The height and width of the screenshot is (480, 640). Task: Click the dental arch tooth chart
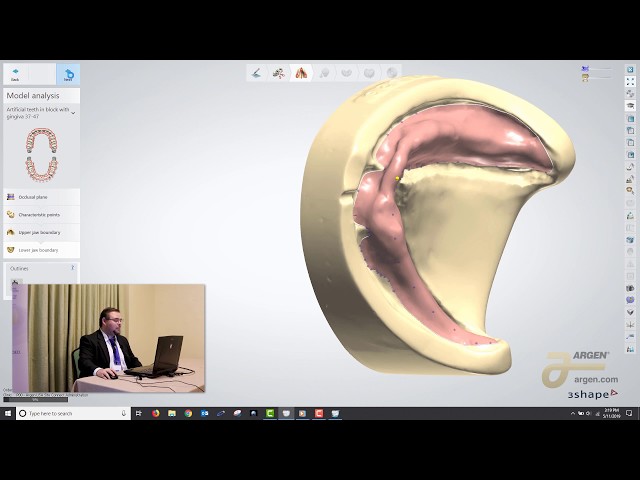tap(42, 155)
